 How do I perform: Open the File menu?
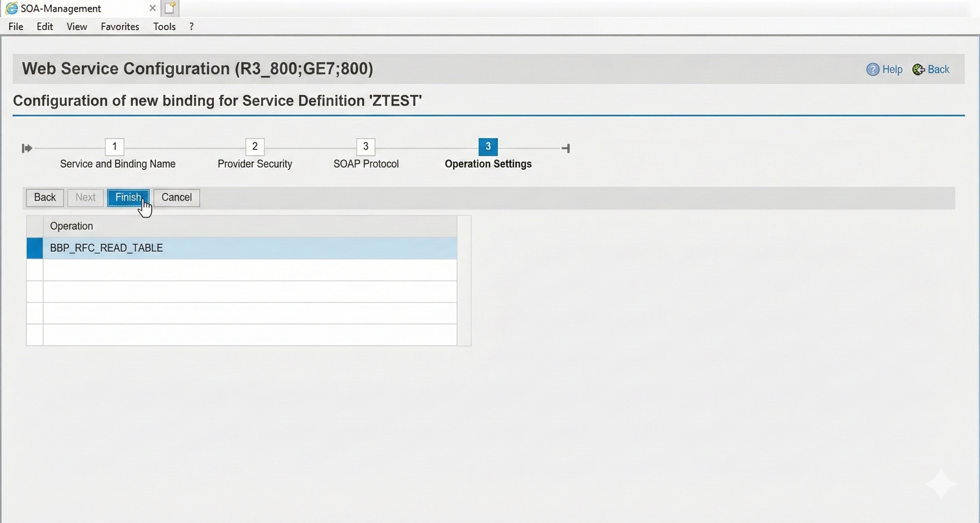tap(16, 27)
